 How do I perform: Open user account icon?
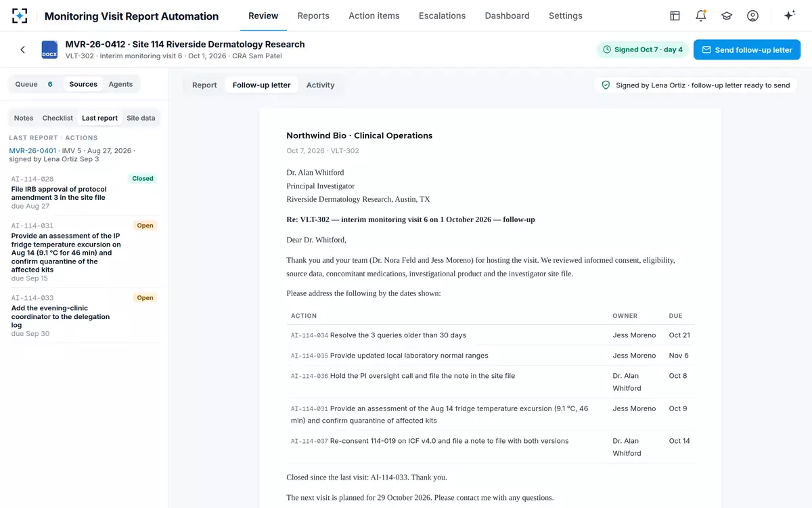(752, 16)
